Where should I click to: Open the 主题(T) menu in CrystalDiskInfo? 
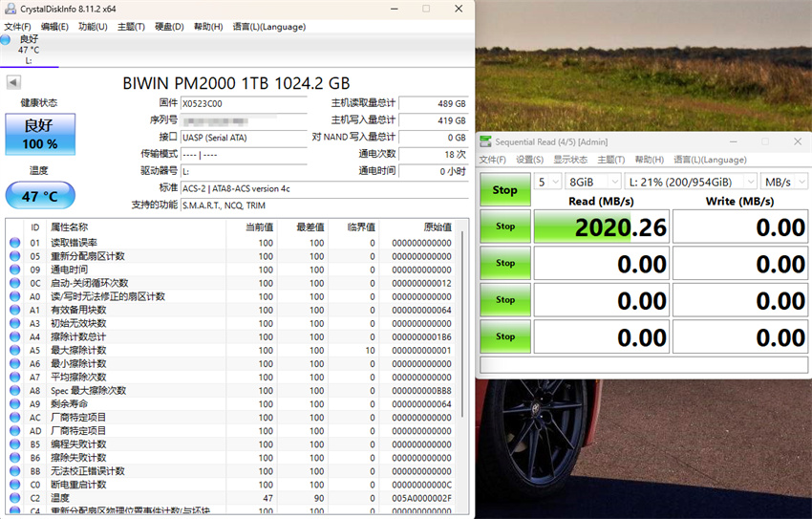(x=131, y=27)
